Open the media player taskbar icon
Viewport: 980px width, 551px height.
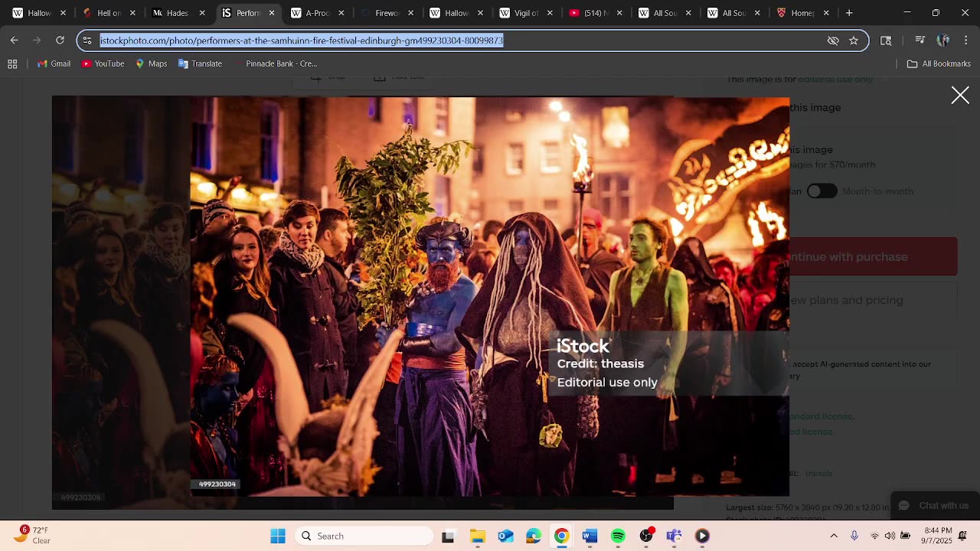click(702, 536)
